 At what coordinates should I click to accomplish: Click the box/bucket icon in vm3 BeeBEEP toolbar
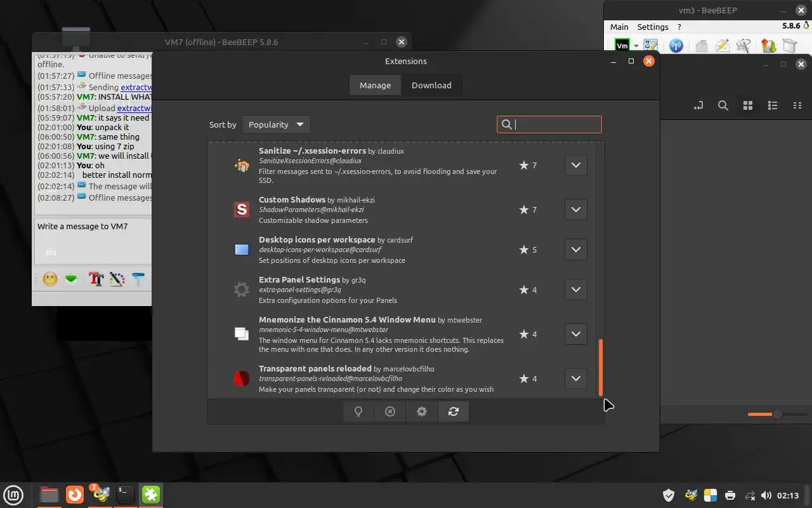point(790,46)
